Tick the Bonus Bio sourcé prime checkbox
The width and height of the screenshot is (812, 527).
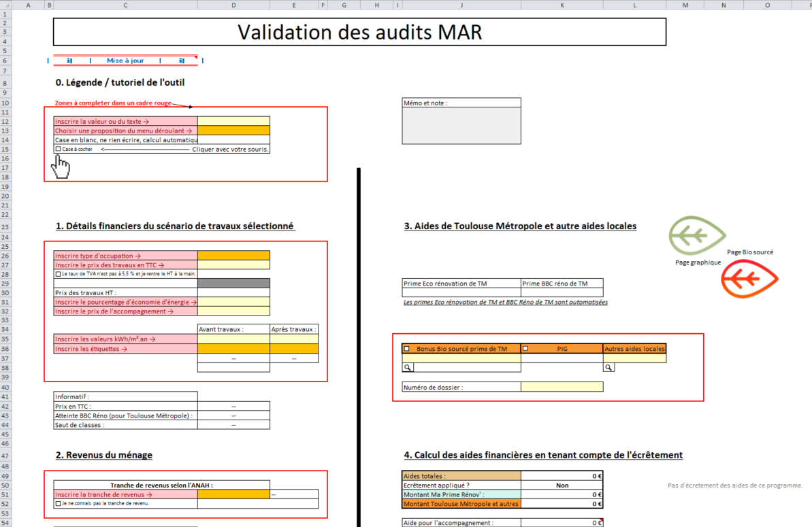[407, 349]
